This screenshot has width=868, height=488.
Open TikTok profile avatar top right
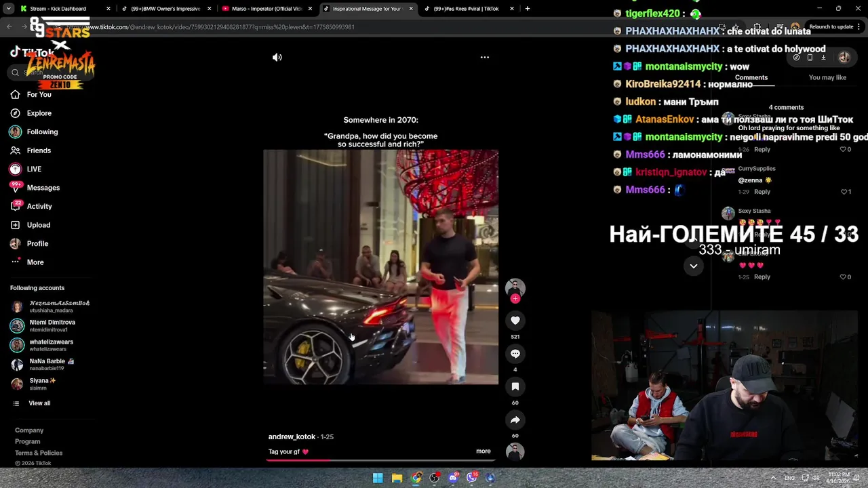844,58
